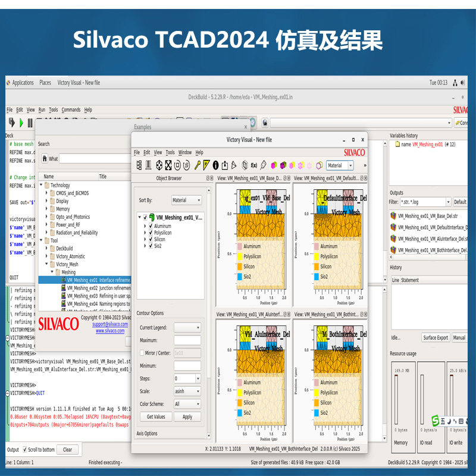The height and width of the screenshot is (476, 476).
Task: Select the pan arrows tool in Victory Visual
Action: 159,165
